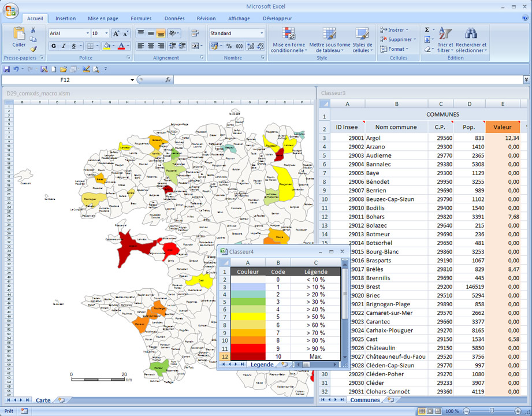Click the Coller (Paste) icon
Image resolution: width=532 pixels, height=416 pixels.
19,35
